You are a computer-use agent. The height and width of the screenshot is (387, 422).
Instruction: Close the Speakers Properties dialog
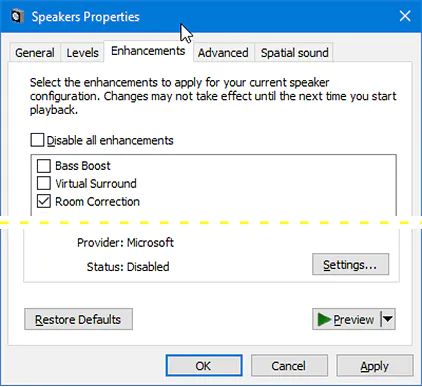click(405, 16)
